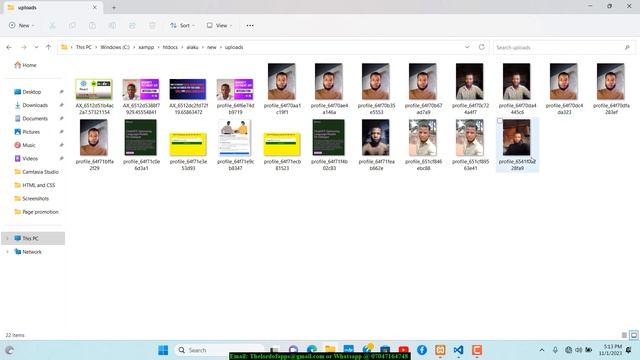The width and height of the screenshot is (640, 360).
Task: Open Home in the navigation pane
Action: coord(25,65)
